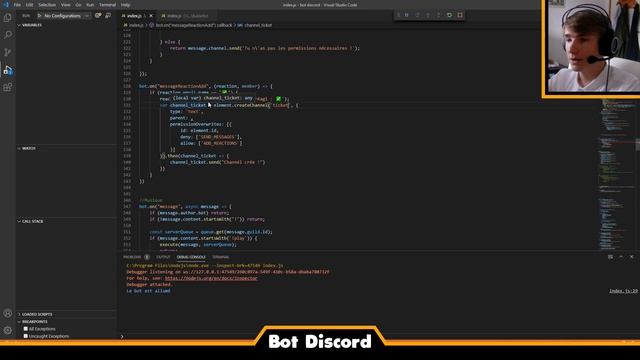Image resolution: width=640 pixels, height=360 pixels.
Task: Expand the Loaded Scripts section
Action: (x=37, y=314)
